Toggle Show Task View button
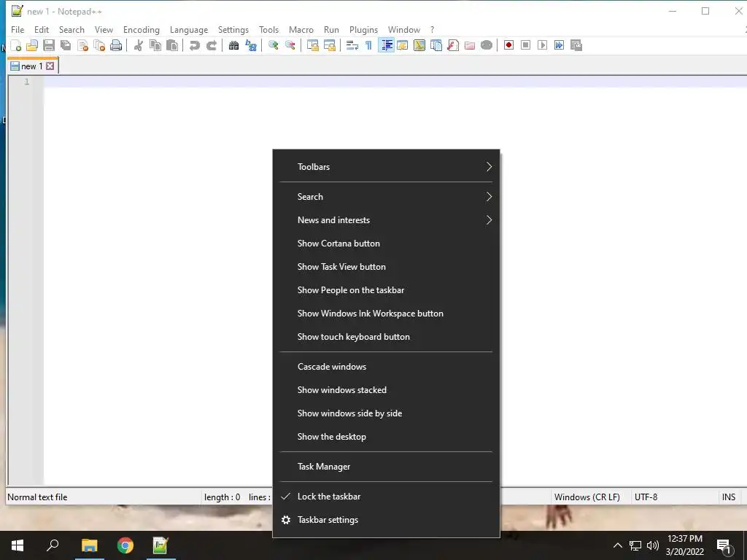This screenshot has height=560, width=747. point(387,267)
